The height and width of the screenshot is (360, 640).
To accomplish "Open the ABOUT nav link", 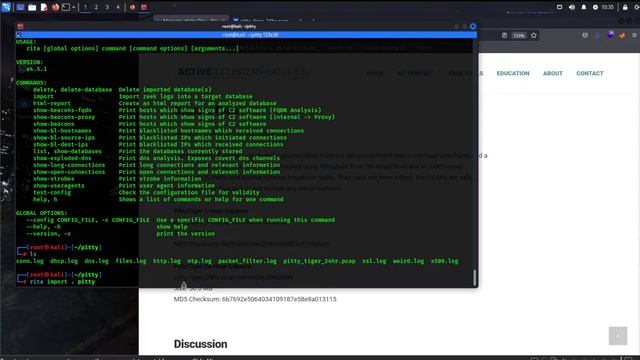I will 553,73.
